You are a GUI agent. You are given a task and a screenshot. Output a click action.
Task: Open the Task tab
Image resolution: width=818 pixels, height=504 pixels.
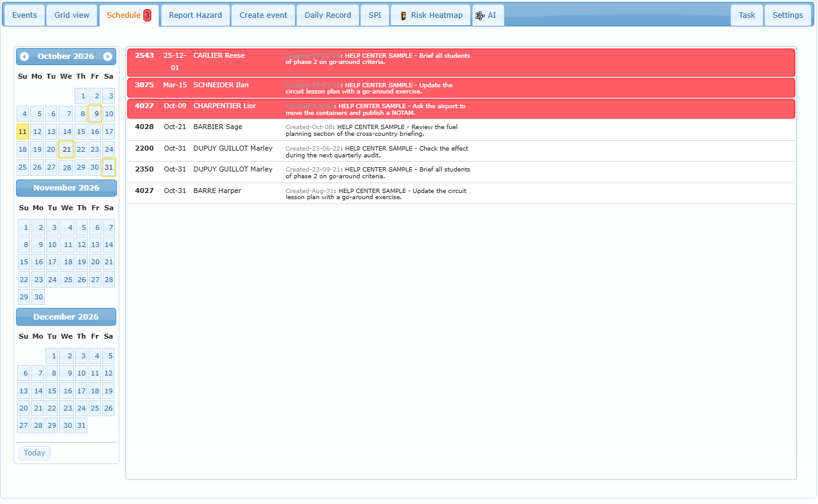coord(747,15)
